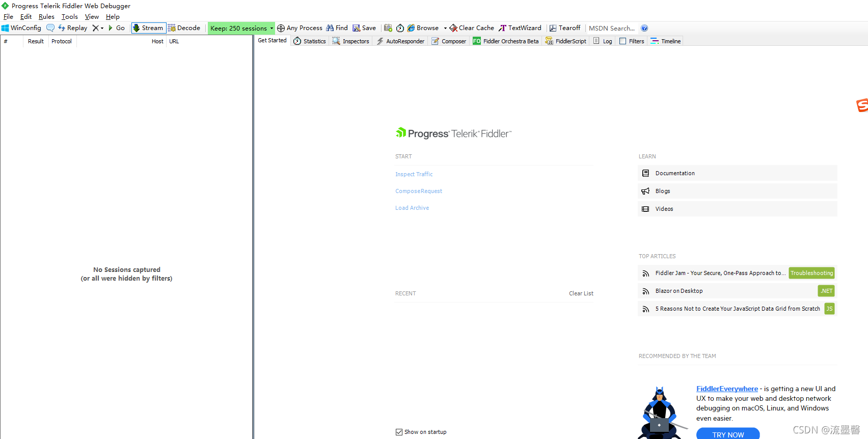Open WinConfig from the toolbar
The height and width of the screenshot is (439, 868).
21,28
